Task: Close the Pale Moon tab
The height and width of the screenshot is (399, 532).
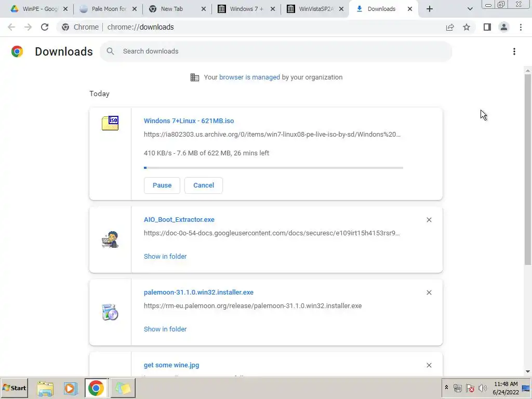Action: tap(135, 9)
